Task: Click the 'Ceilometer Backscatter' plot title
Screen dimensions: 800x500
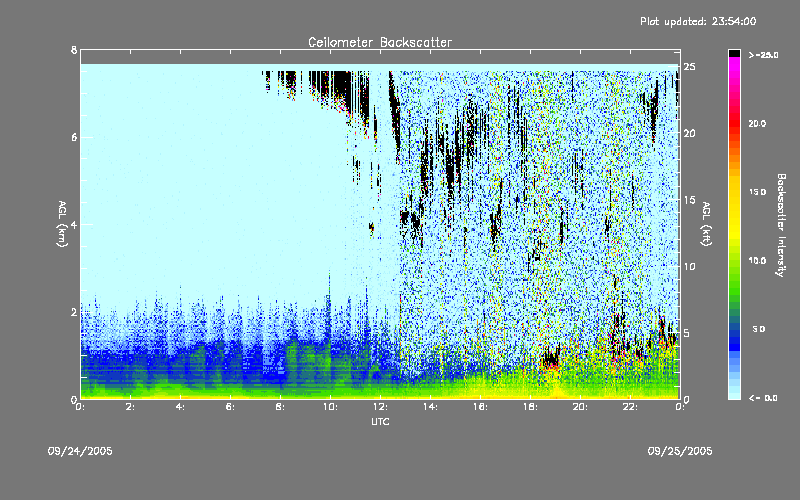Action: [380, 42]
